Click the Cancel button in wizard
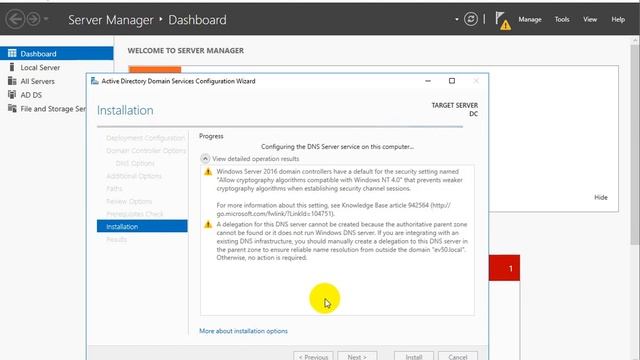 coord(458,356)
